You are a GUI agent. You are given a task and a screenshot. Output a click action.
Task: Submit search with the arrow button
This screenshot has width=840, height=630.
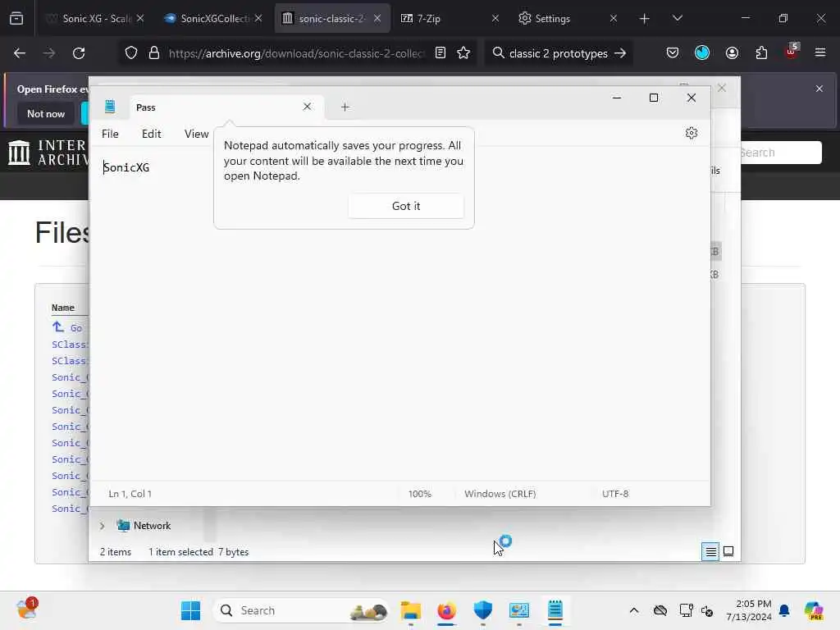pyautogui.click(x=620, y=53)
